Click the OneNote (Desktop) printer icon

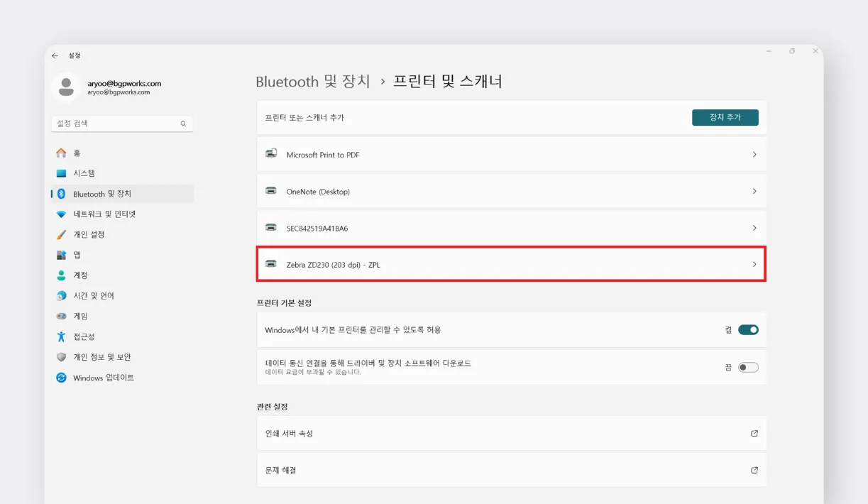click(x=271, y=190)
